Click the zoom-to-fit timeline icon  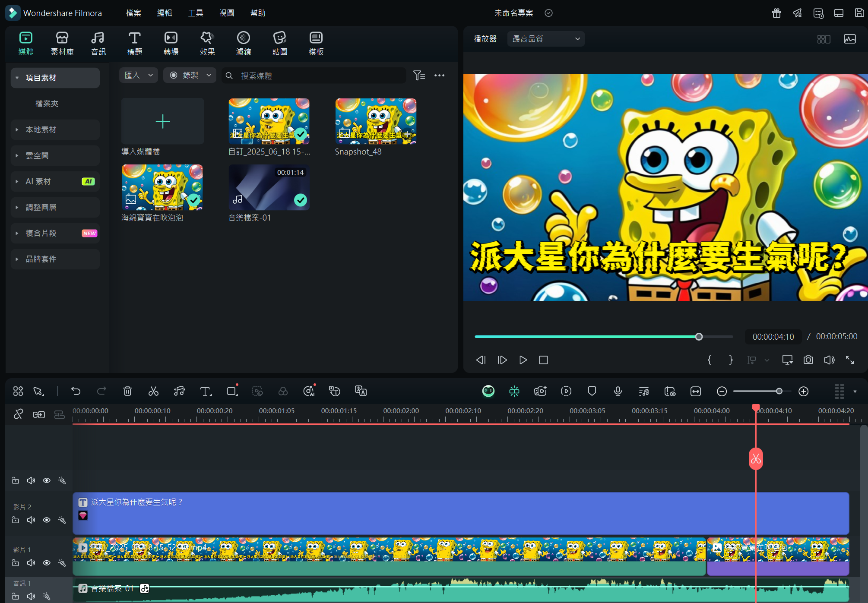tap(696, 391)
